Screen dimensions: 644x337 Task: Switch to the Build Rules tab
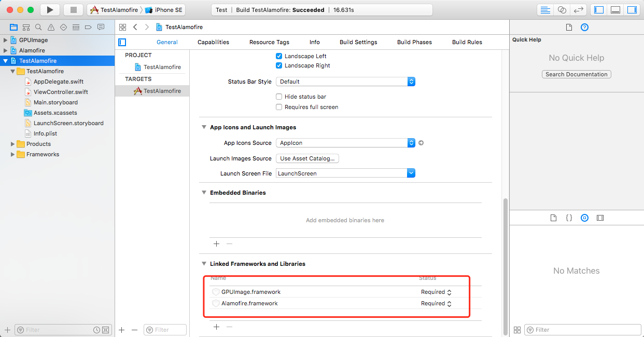tap(467, 42)
